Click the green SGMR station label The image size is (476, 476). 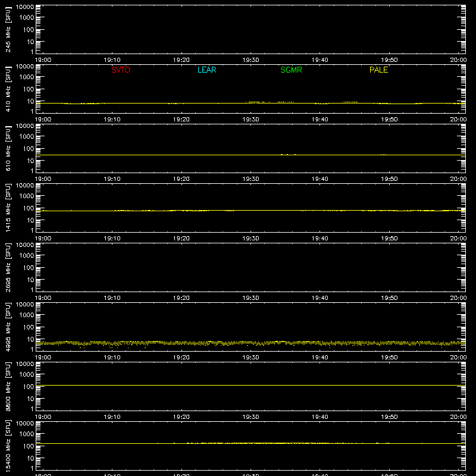[291, 70]
